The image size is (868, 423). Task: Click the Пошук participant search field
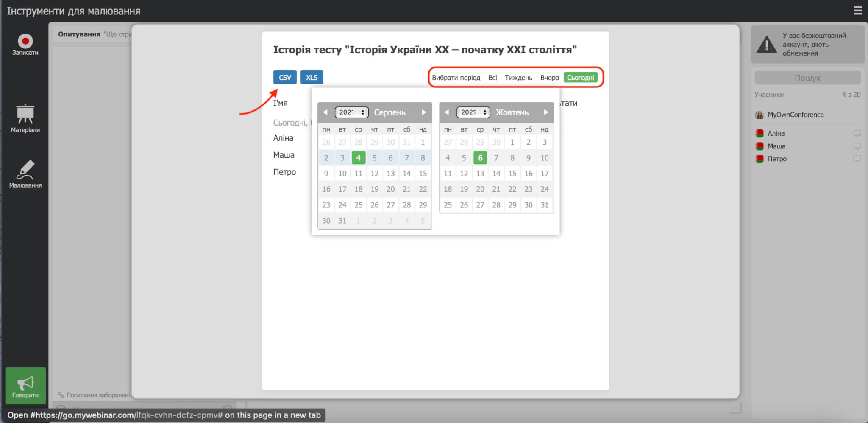(x=807, y=78)
